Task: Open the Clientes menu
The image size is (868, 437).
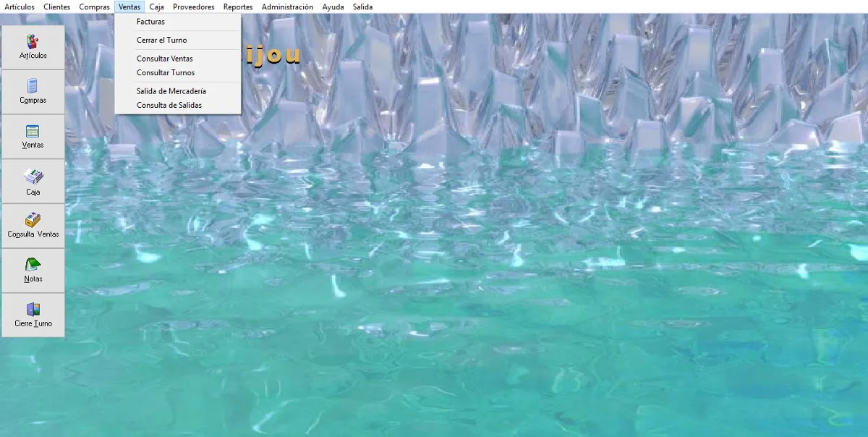Action: pyautogui.click(x=57, y=7)
